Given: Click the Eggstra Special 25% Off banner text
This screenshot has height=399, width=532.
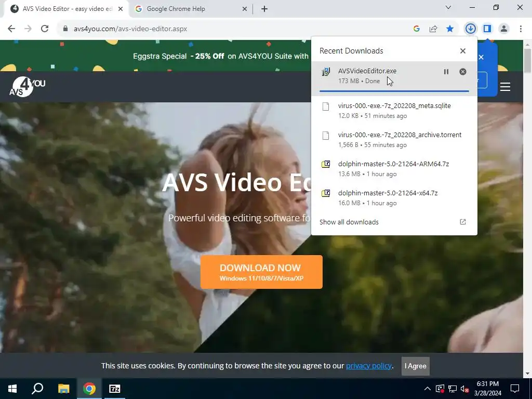Looking at the screenshot, I should [220, 56].
